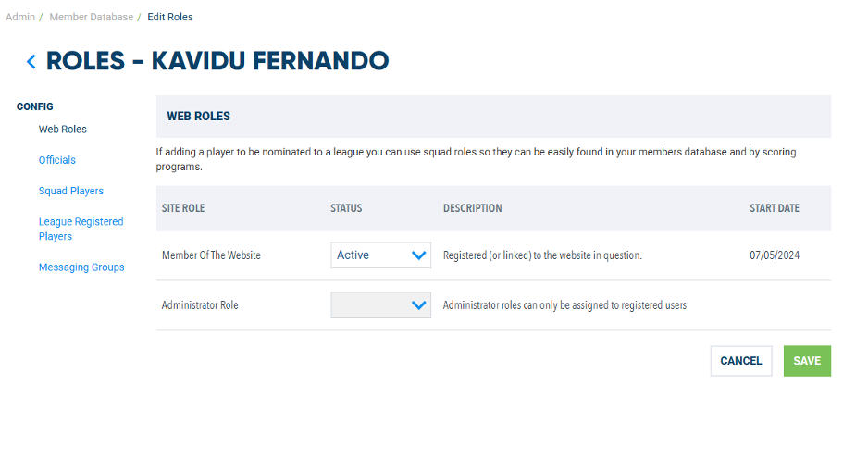This screenshot has height=472, width=868.
Task: Click the Member Of The Website row label
Action: point(211,255)
